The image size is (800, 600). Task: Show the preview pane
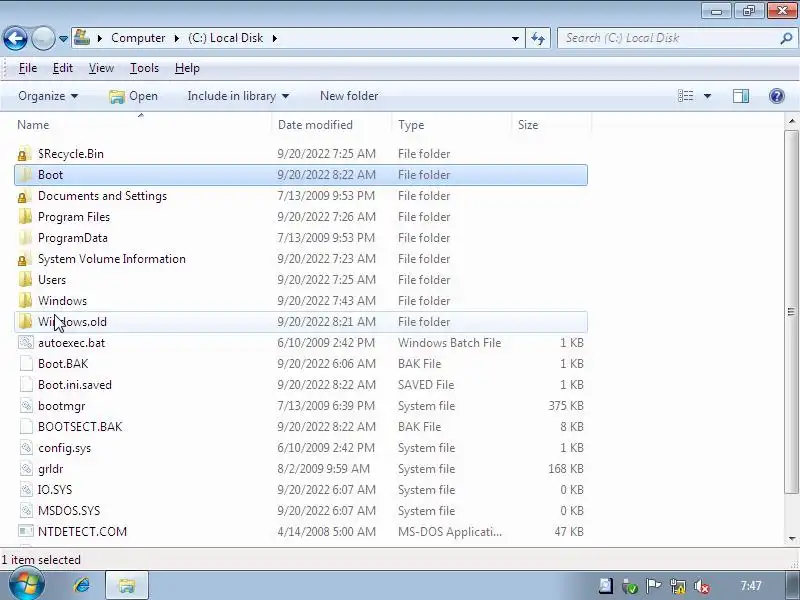pyautogui.click(x=741, y=96)
